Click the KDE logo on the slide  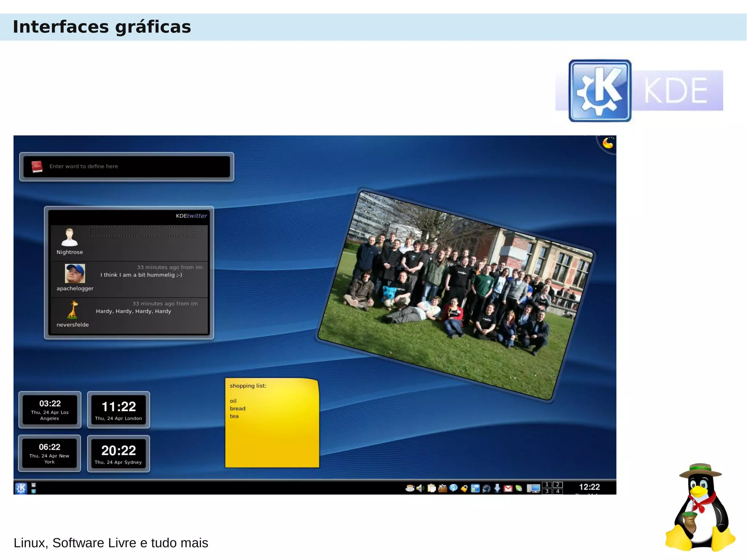639,90
